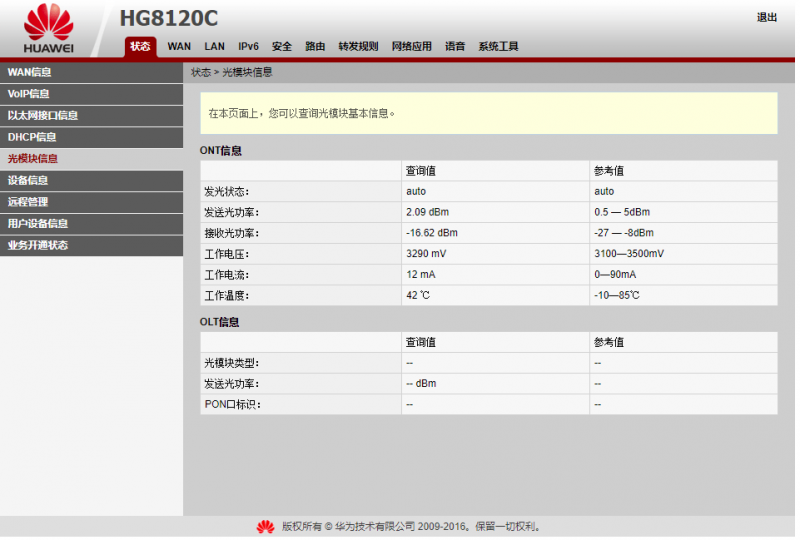The height and width of the screenshot is (540, 800).
Task: Click the footer copyright text
Action: 411,527
